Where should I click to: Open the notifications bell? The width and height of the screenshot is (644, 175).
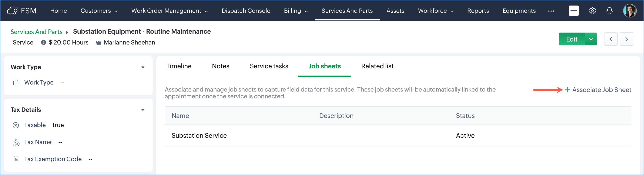[610, 10]
